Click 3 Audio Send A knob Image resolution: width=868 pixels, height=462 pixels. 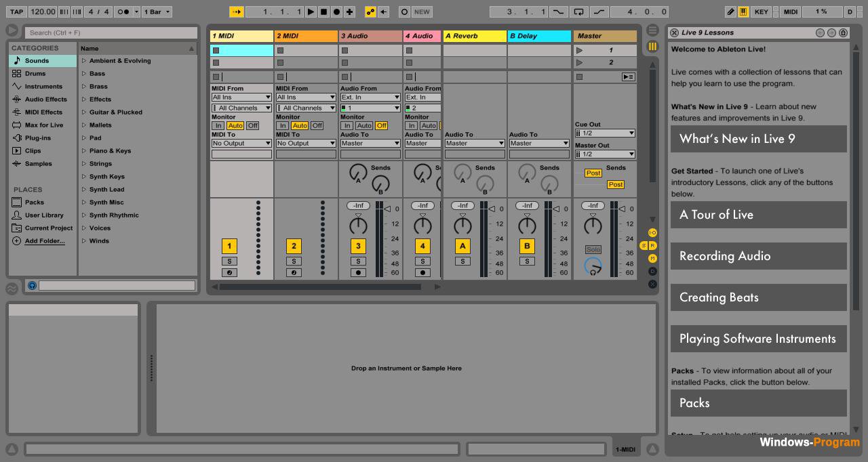pos(358,172)
